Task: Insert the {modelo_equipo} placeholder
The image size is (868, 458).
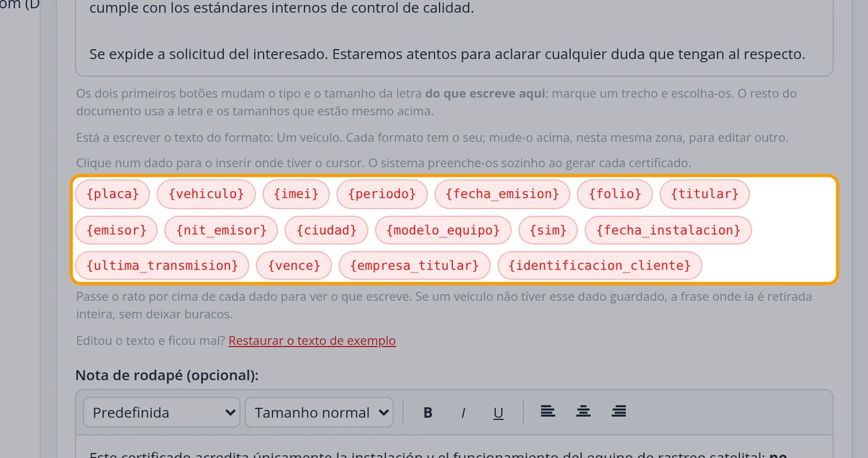Action: tap(443, 230)
